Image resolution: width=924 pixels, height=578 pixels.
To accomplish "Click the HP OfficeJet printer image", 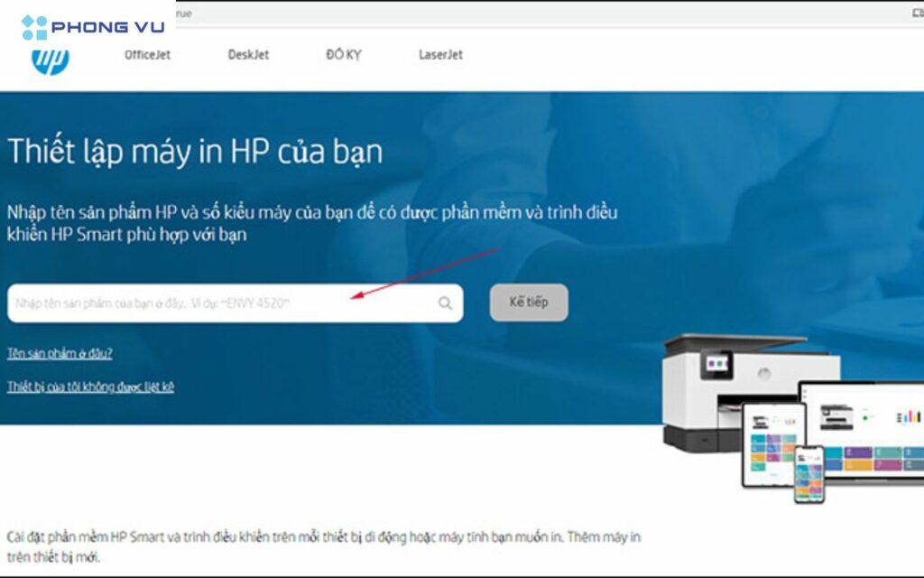I will click(x=722, y=388).
